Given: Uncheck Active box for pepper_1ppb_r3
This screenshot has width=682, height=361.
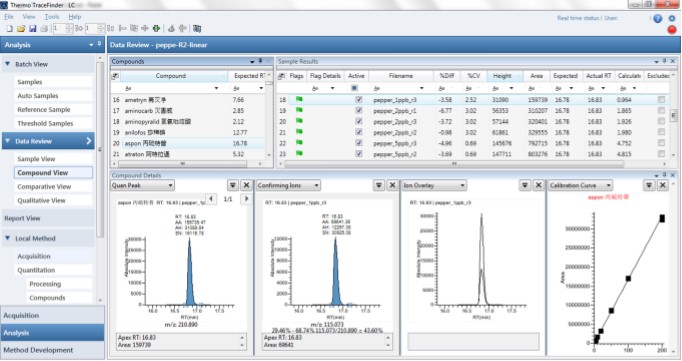Looking at the screenshot, I should (358, 100).
